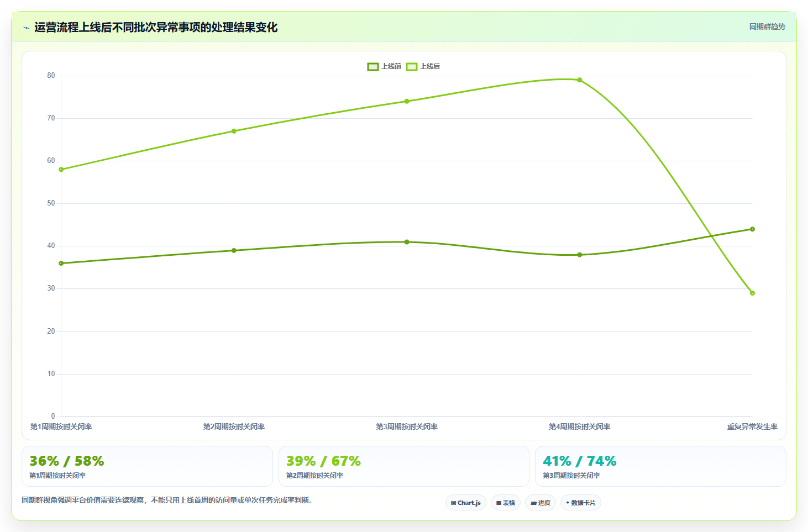808x532 pixels.
Task: Select the 上线前 data point at 第4周期 (38)
Action: click(580, 255)
